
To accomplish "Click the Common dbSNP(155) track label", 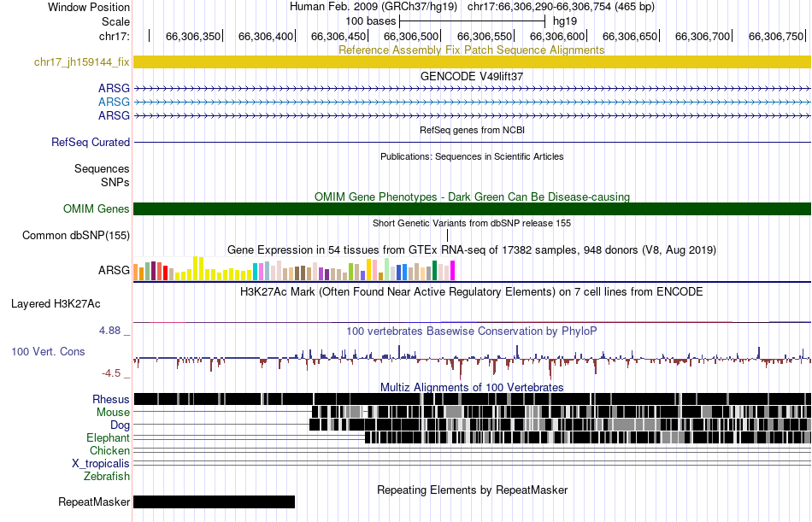I will coord(75,235).
